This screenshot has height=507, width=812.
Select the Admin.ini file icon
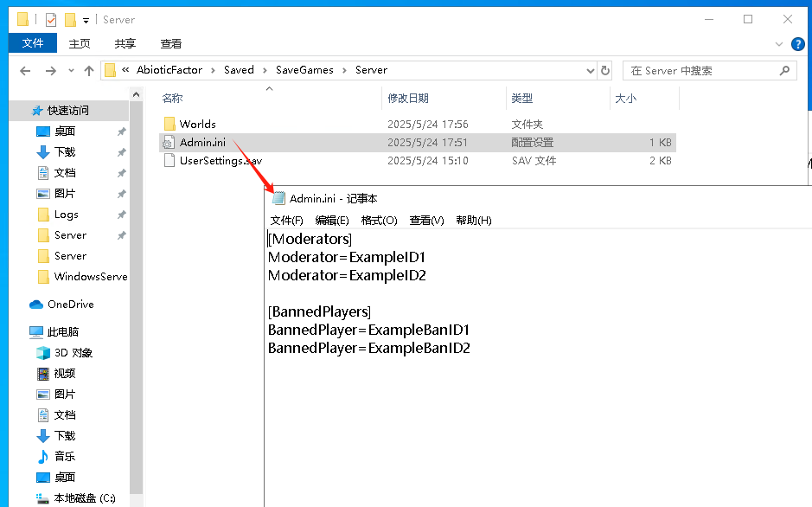169,142
